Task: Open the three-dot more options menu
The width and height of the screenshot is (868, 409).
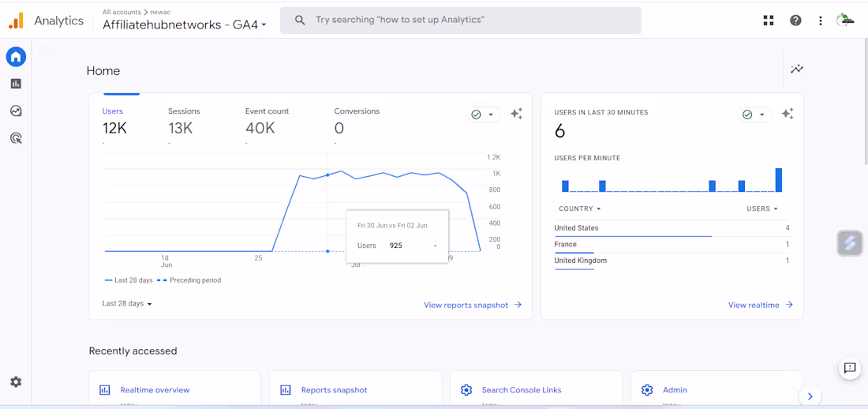Action: pyautogui.click(x=821, y=21)
